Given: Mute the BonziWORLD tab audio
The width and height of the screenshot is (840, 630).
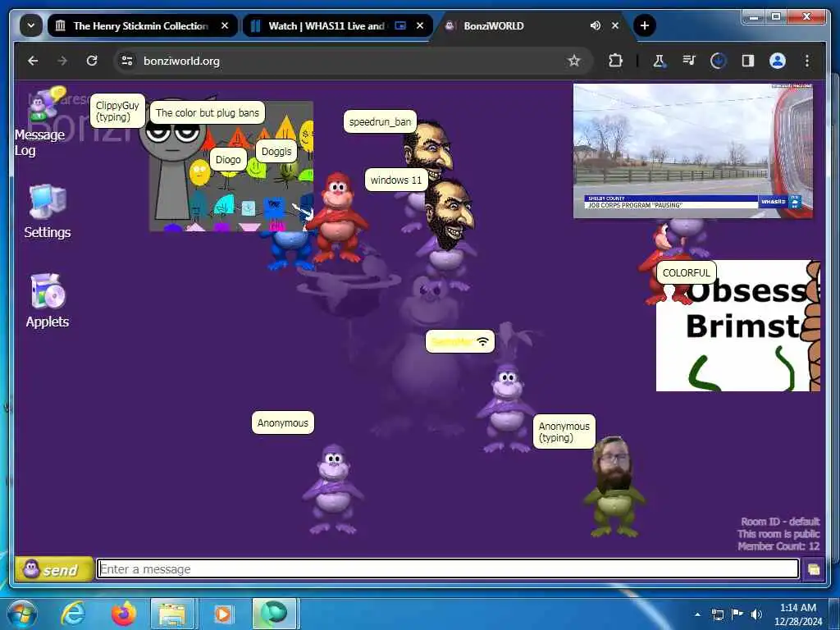Looking at the screenshot, I should pyautogui.click(x=596, y=25).
